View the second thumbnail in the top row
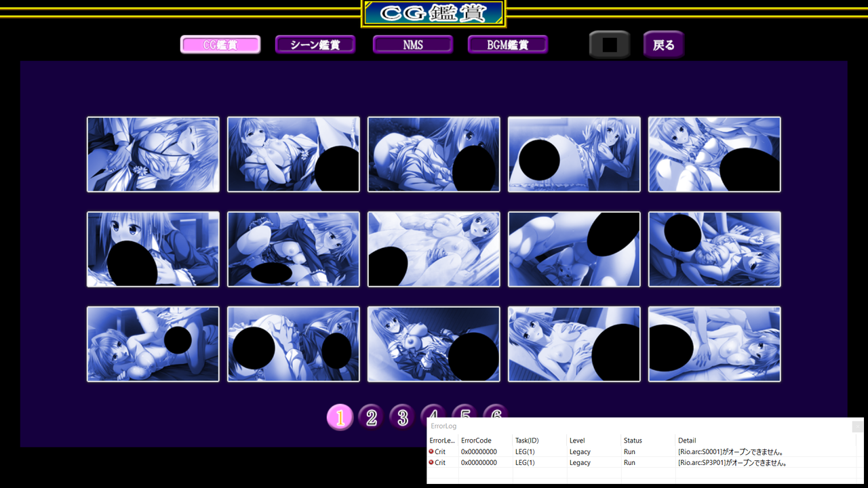Image resolution: width=868 pixels, height=488 pixels. [x=294, y=155]
